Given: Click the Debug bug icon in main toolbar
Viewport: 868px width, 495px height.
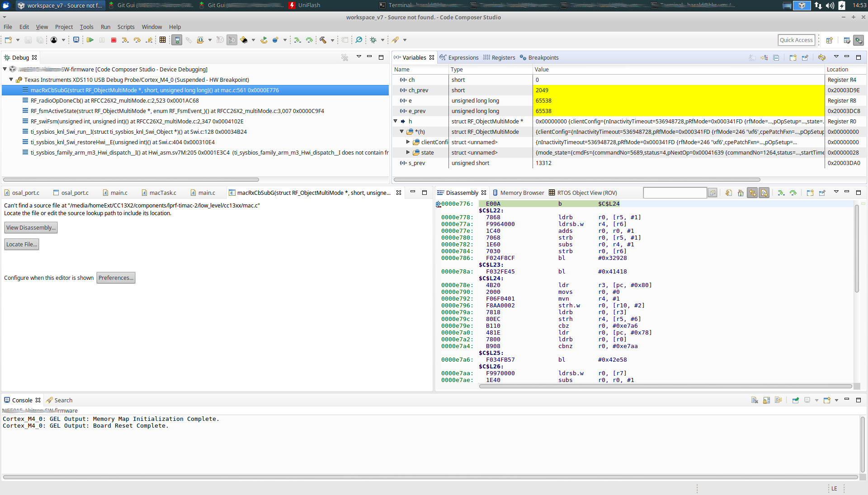Looking at the screenshot, I should click(373, 40).
